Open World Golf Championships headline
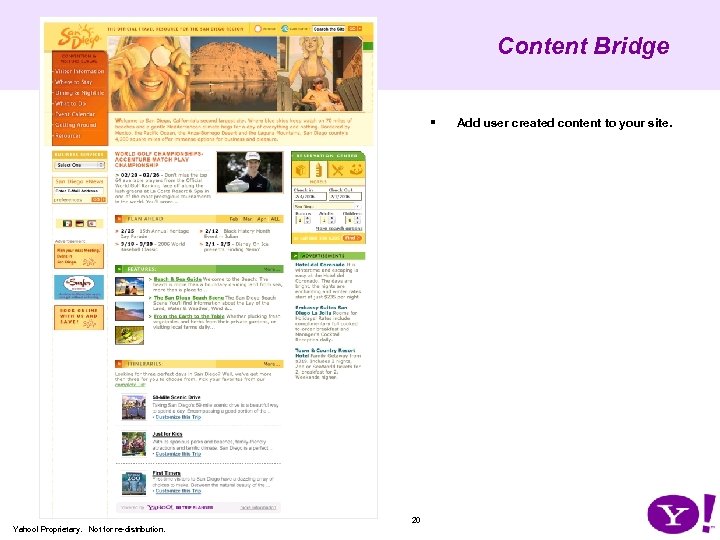This screenshot has height=540, width=720. [159, 159]
